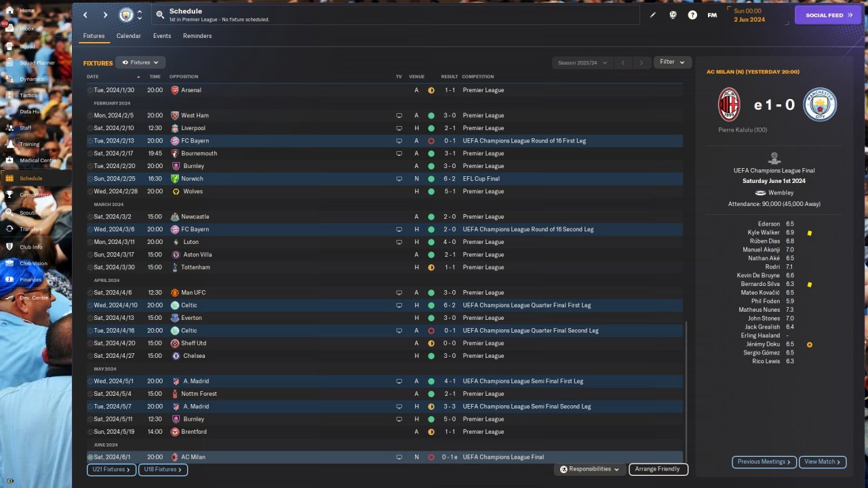
Task: Switch to the Reminders tab
Action: click(x=197, y=36)
